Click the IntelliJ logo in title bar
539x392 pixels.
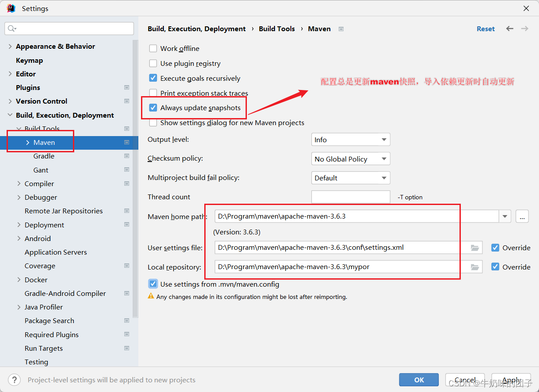tap(11, 8)
